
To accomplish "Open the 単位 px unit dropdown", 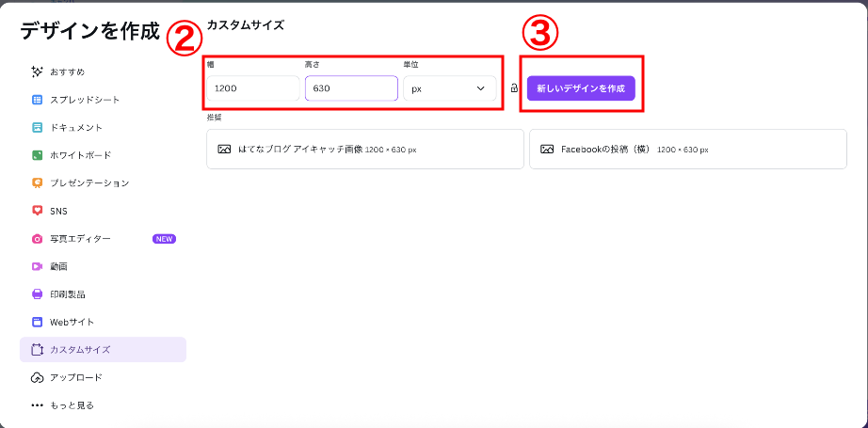I will [x=449, y=88].
